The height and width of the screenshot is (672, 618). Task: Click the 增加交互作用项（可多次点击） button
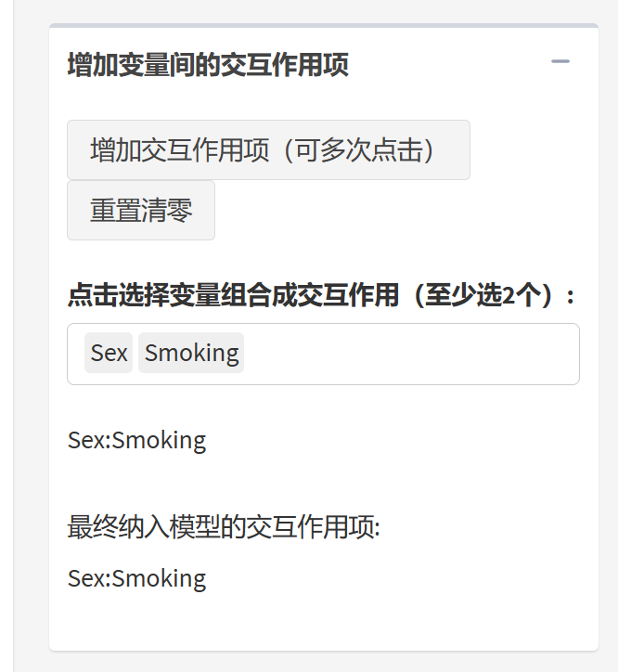pyautogui.click(x=268, y=149)
